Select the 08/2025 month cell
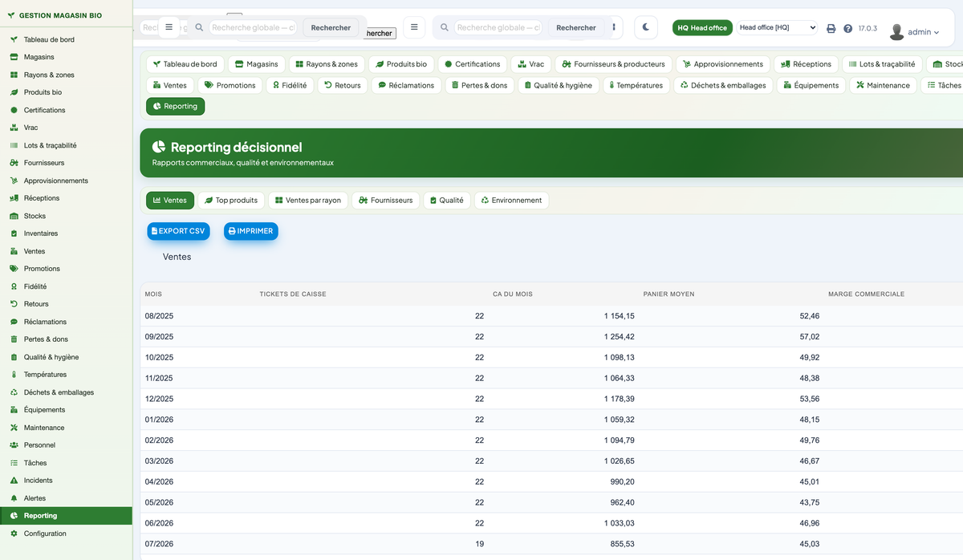The height and width of the screenshot is (560, 963). click(x=159, y=316)
